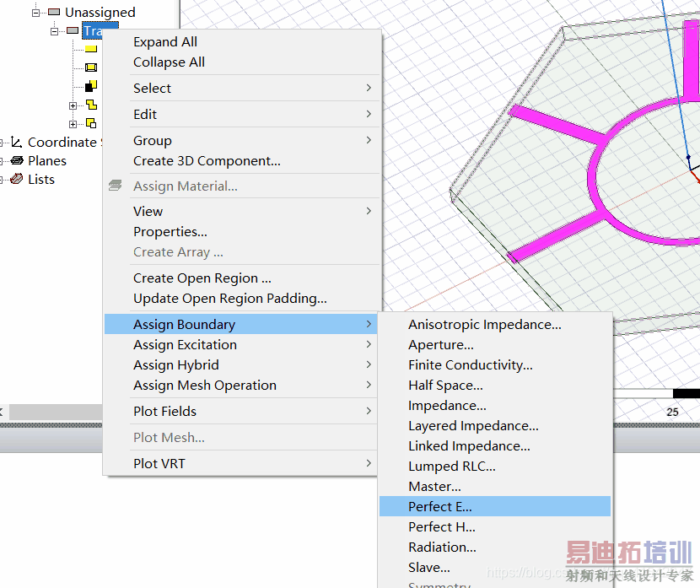Select the Coordinate Systems tree item
Viewport: 700px width, 588px height.
65,142
